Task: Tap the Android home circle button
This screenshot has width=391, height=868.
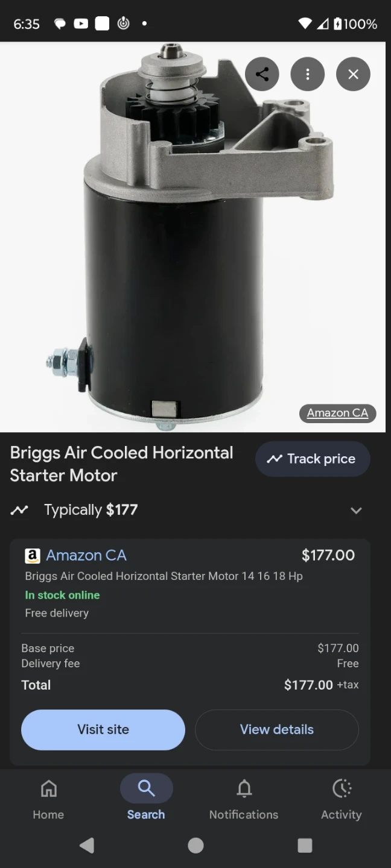Action: point(195,846)
